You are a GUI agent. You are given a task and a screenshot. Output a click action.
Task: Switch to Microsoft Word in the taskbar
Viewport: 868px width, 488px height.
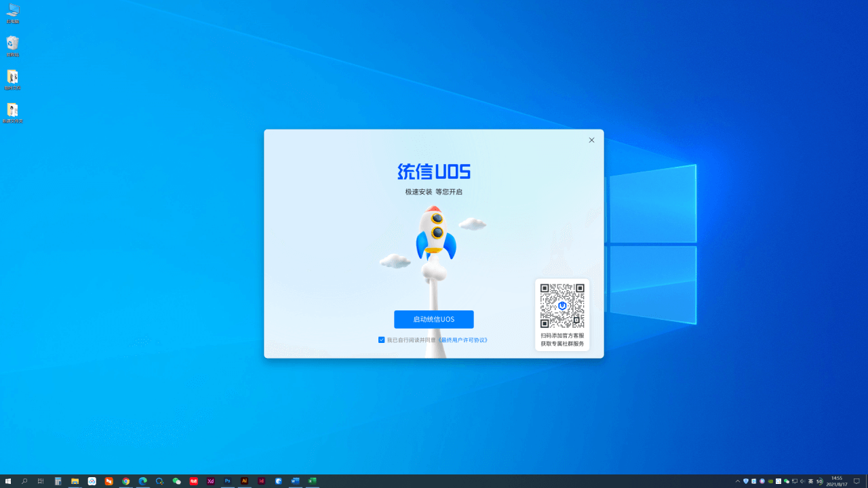point(296,481)
